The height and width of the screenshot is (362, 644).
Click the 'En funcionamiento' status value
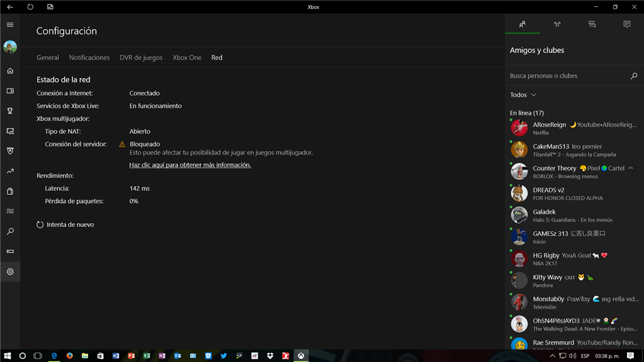pyautogui.click(x=155, y=106)
